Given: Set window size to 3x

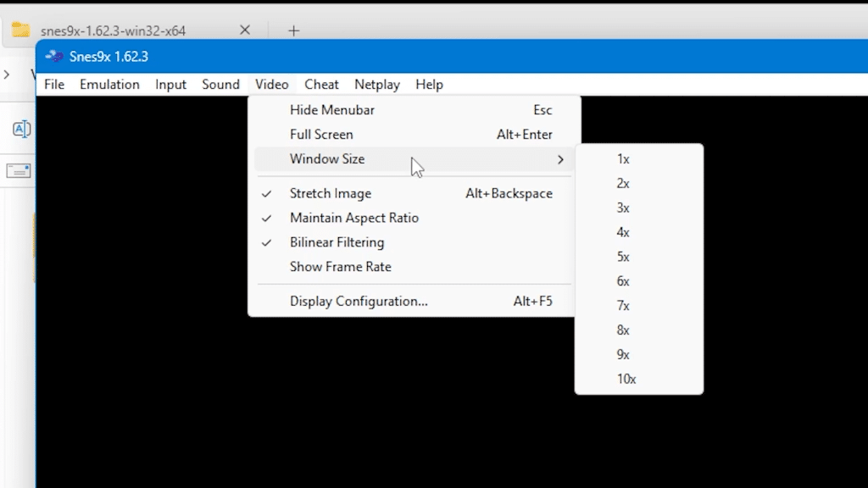Looking at the screenshot, I should (x=639, y=208).
